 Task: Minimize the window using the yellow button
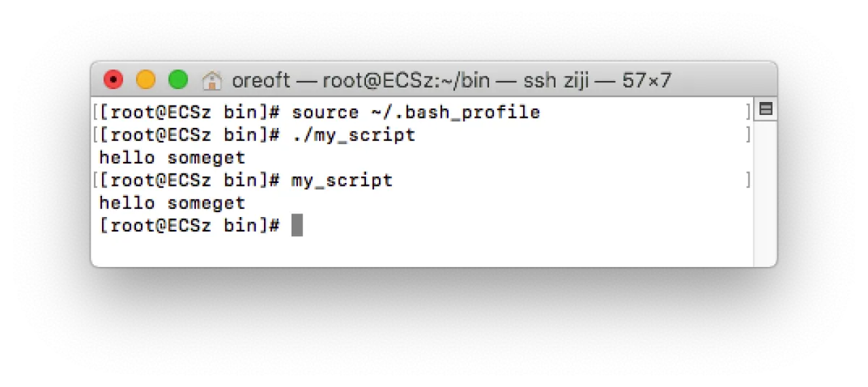[145, 80]
